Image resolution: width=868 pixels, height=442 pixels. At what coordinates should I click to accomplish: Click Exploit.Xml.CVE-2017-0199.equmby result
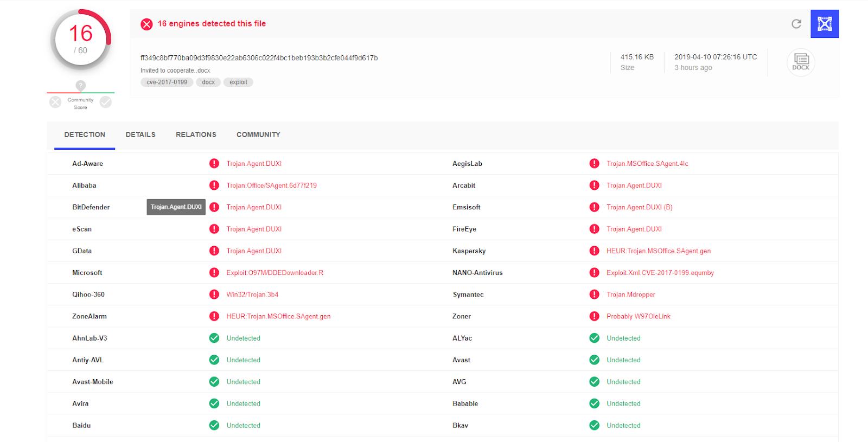[660, 273]
